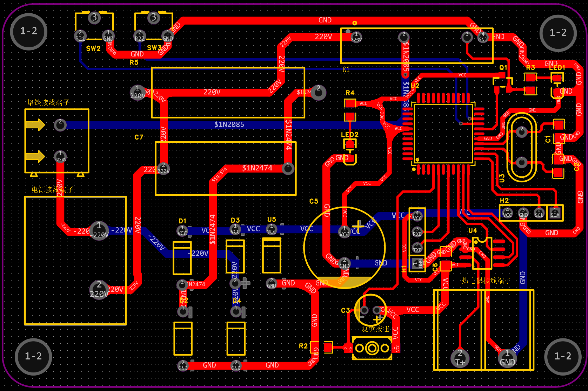Click the H2 header designator
The width and height of the screenshot is (588, 391).
(x=504, y=200)
